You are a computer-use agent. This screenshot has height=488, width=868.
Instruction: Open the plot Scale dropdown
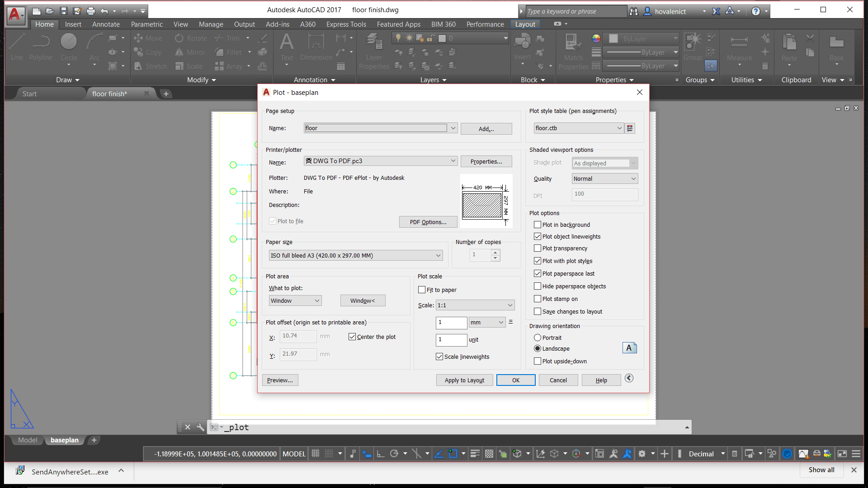tap(509, 305)
